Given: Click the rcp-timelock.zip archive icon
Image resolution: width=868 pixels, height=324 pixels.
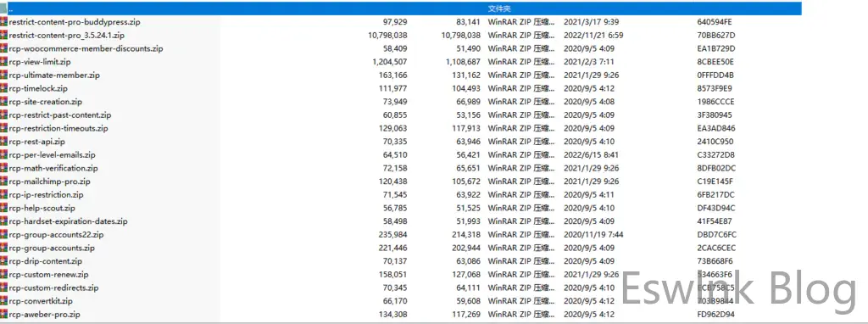Looking at the screenshot, I should 4,88.
